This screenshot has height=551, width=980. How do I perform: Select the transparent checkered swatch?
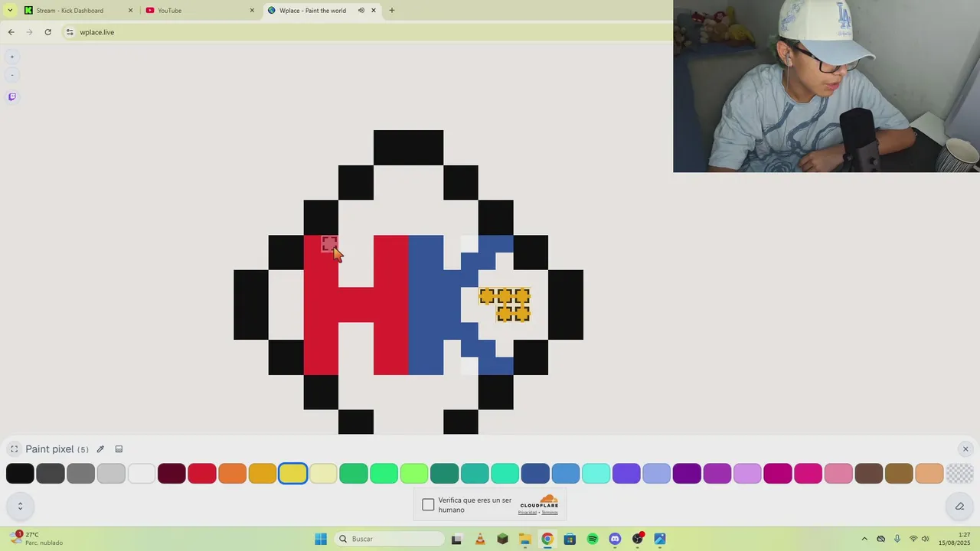pyautogui.click(x=960, y=474)
